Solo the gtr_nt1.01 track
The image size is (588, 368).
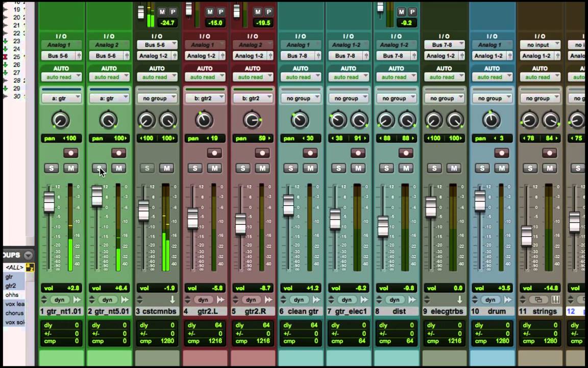pyautogui.click(x=52, y=168)
